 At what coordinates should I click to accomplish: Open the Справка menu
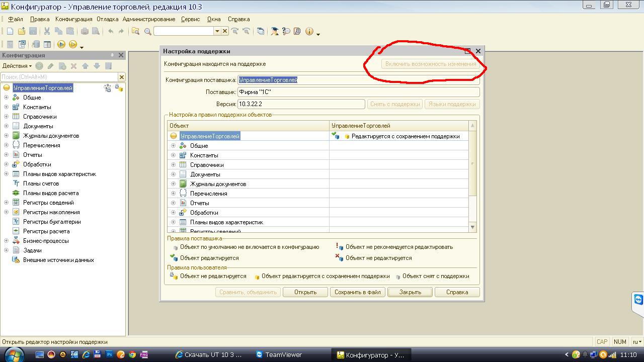[x=238, y=19]
